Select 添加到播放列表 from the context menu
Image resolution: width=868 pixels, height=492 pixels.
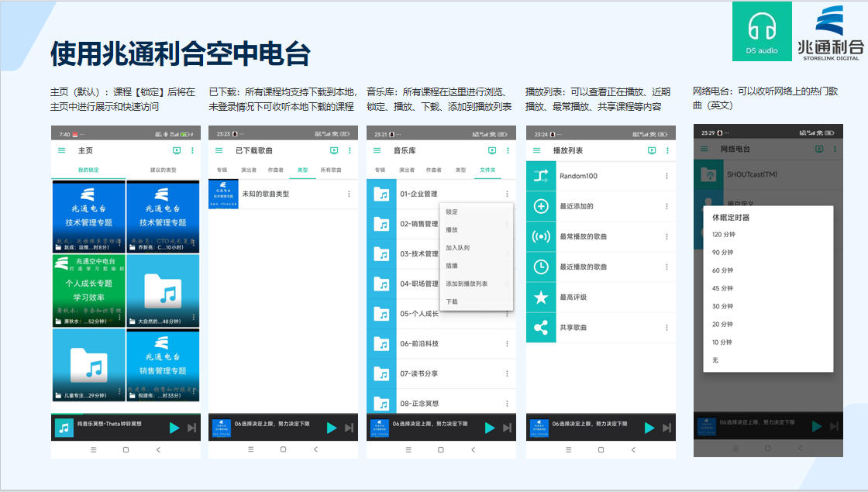[467, 284]
